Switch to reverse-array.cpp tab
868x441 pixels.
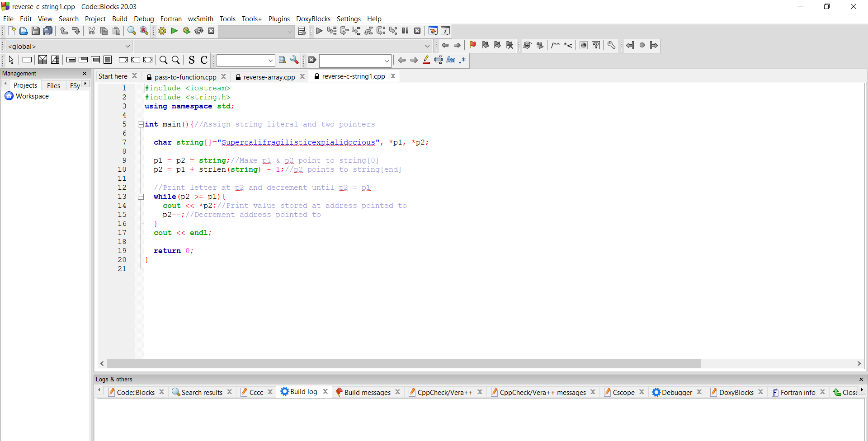(x=269, y=77)
